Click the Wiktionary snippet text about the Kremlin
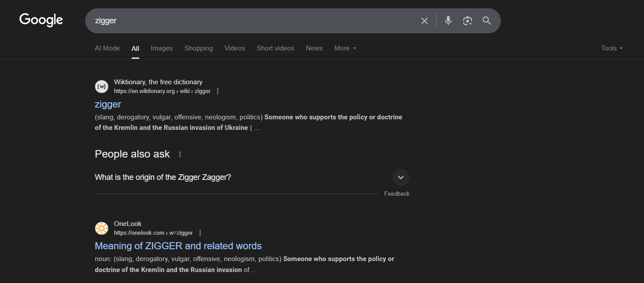Screen dimensions: 644x283 tap(248, 122)
